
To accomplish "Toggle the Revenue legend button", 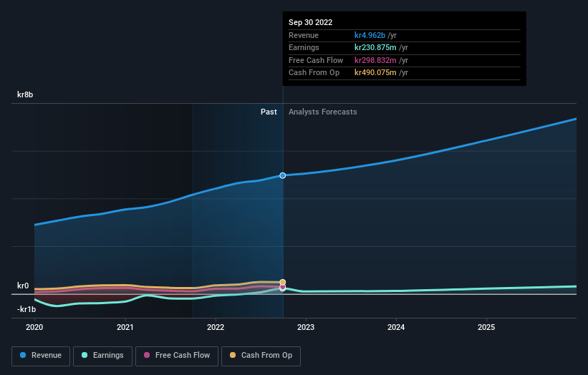I will coord(41,356).
